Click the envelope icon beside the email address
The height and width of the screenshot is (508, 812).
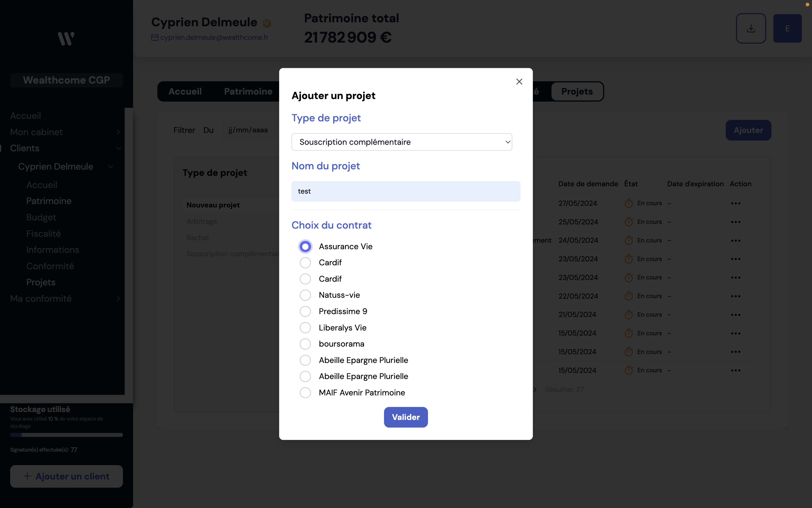[155, 37]
